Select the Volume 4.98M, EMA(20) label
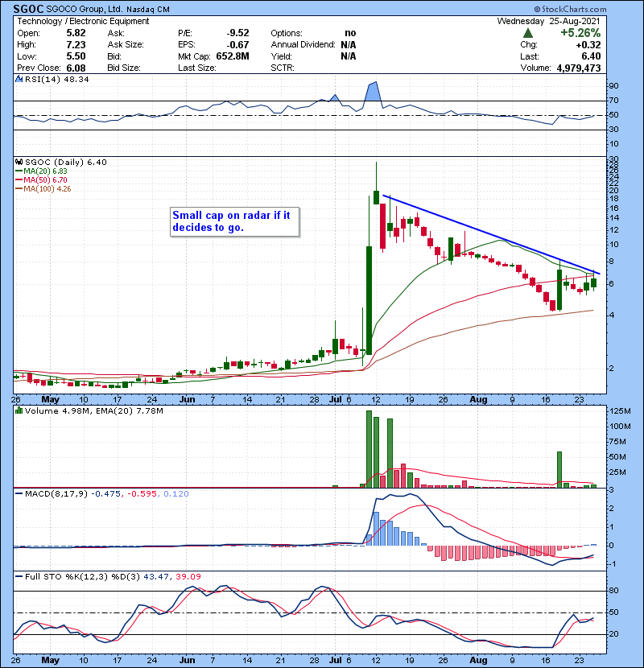 click(x=93, y=411)
